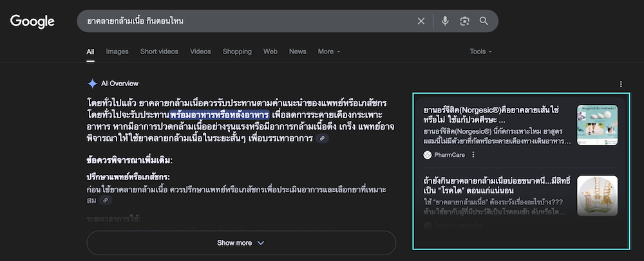644x261 pixels.
Task: Open the Norgesic article title link
Action: click(x=491, y=115)
